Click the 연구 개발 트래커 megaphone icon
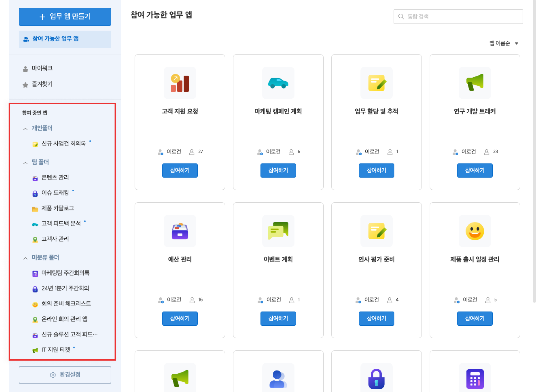Viewport: 536px width, 392px height. pyautogui.click(x=474, y=83)
